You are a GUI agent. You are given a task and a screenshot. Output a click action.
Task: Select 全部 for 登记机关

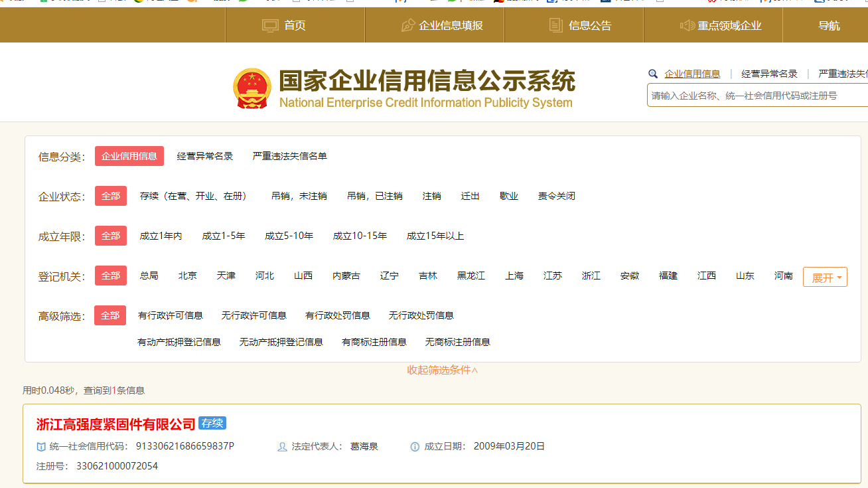pyautogui.click(x=111, y=276)
